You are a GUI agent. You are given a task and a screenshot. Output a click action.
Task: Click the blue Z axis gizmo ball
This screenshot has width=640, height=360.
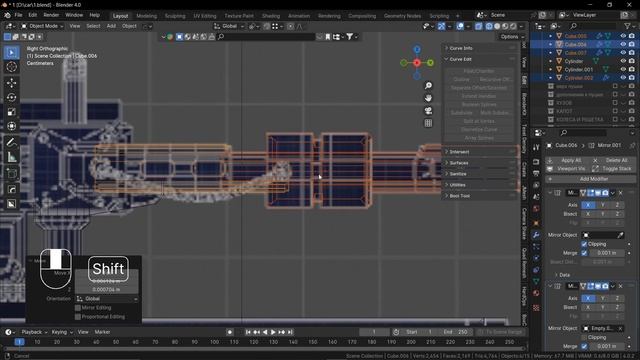pyautogui.click(x=417, y=49)
